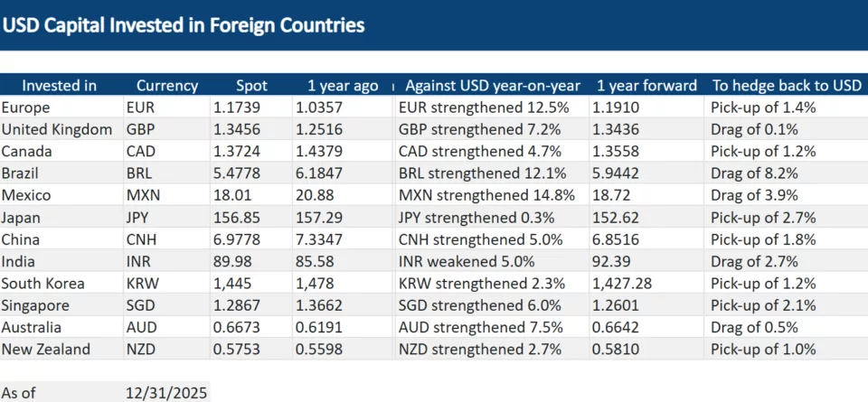Click the 'Singapore' country cell
This screenshot has height=402, width=868.
[35, 305]
